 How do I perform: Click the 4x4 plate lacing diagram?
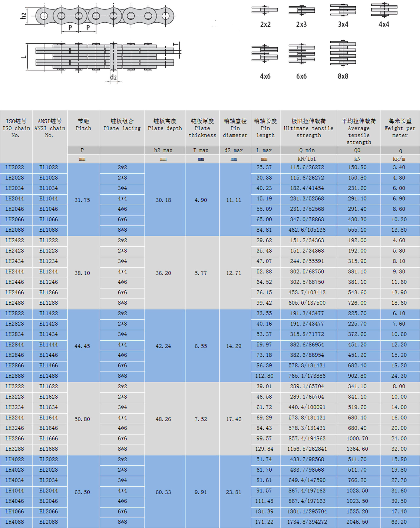tap(384, 10)
